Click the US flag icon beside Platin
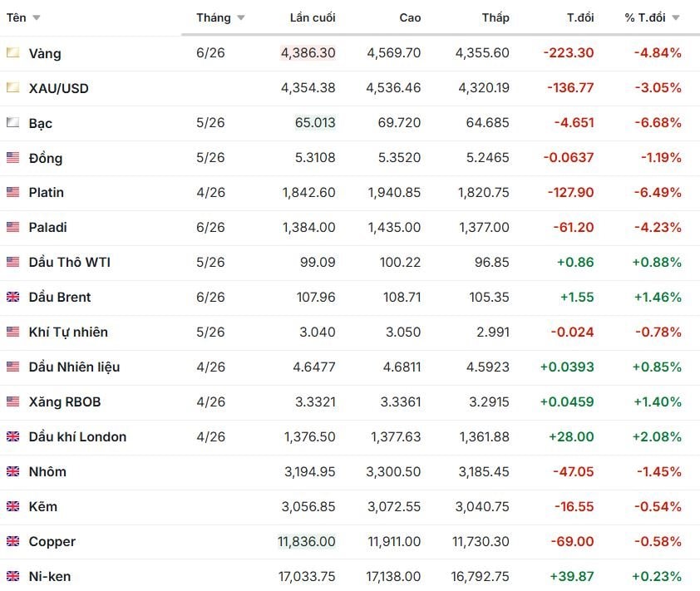This screenshot has width=700, height=591. point(12,193)
